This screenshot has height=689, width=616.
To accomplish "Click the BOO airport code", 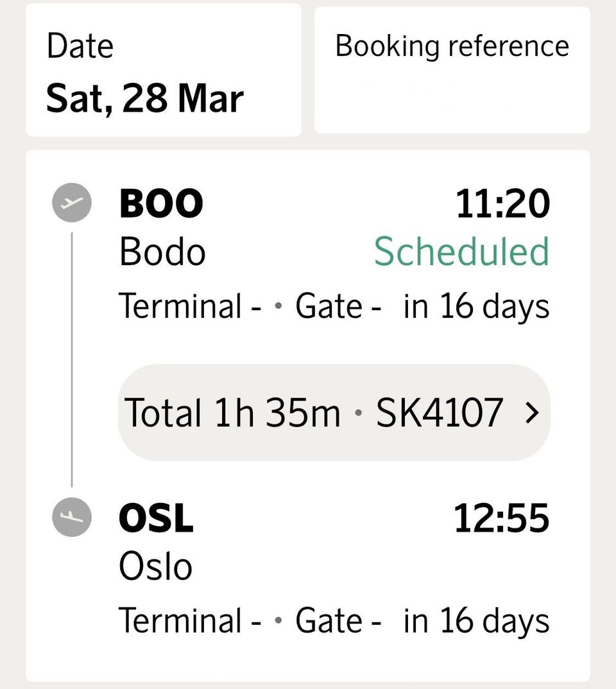I will (x=161, y=204).
